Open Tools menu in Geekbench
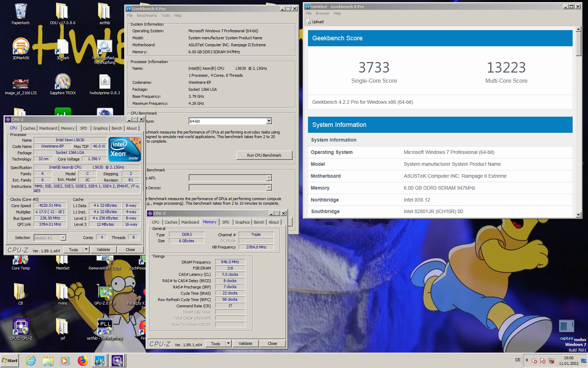Image resolution: width=588 pixels, height=368 pixels. (165, 15)
